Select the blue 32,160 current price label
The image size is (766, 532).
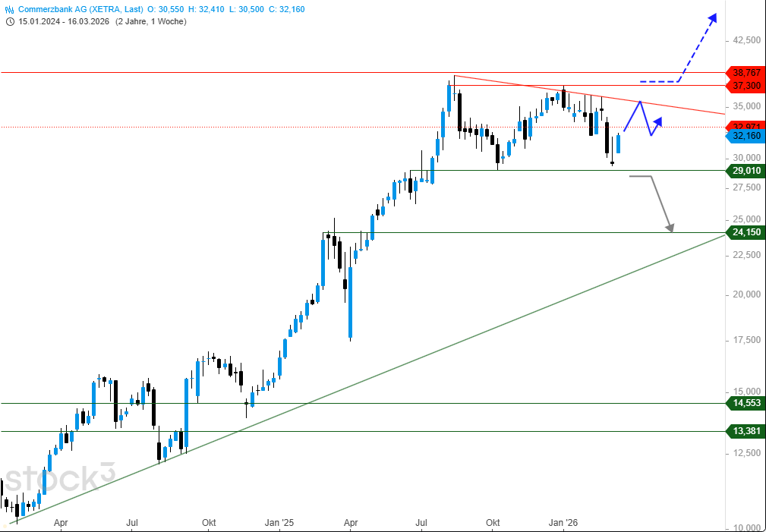(747, 137)
